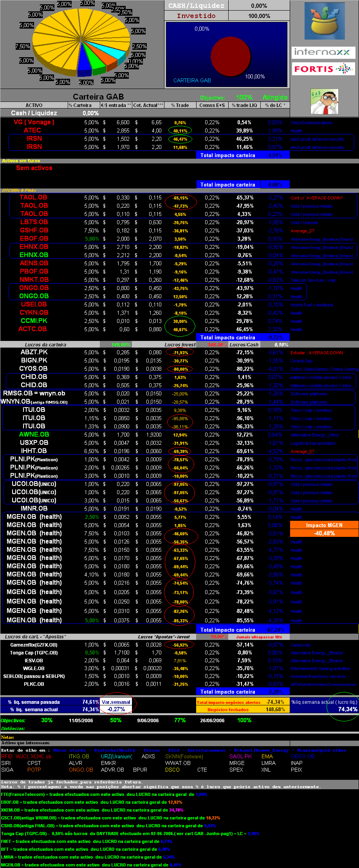Select the IESV.OB ticker
The image size is (359, 868).
pyautogui.click(x=34, y=660)
